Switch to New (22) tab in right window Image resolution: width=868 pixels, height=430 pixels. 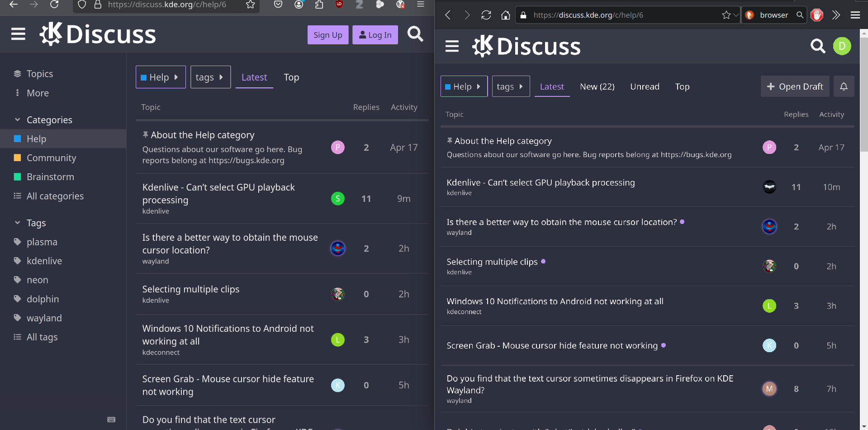pos(597,86)
